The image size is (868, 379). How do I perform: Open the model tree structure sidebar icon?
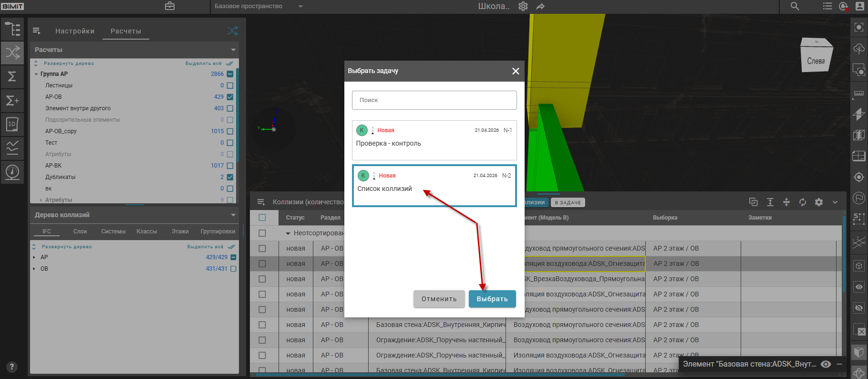[12, 29]
